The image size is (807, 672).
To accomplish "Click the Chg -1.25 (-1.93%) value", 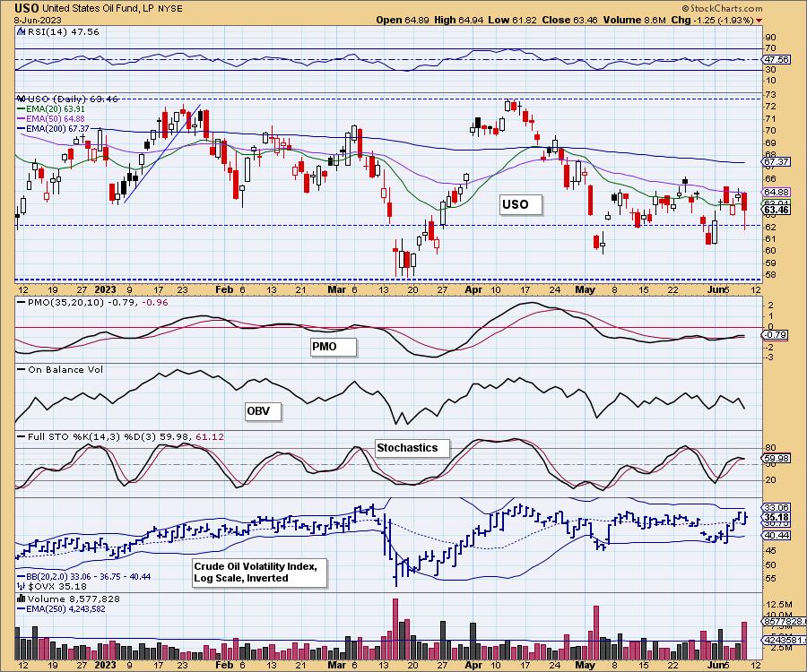I will pyautogui.click(x=712, y=20).
